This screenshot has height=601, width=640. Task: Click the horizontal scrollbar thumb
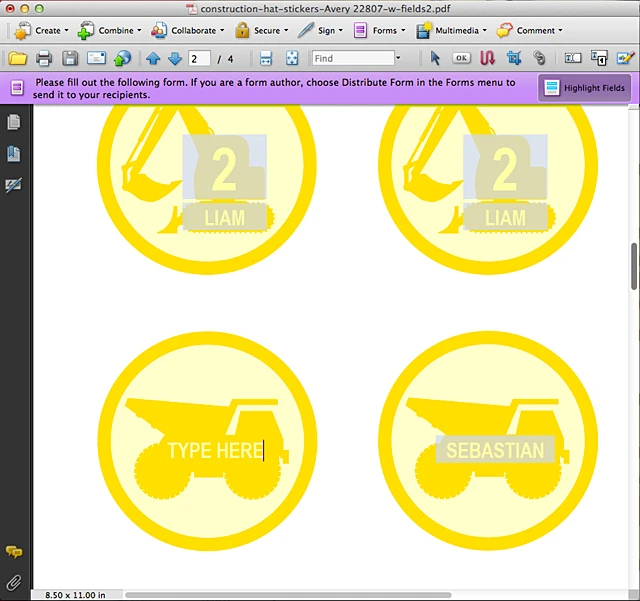(x=288, y=595)
